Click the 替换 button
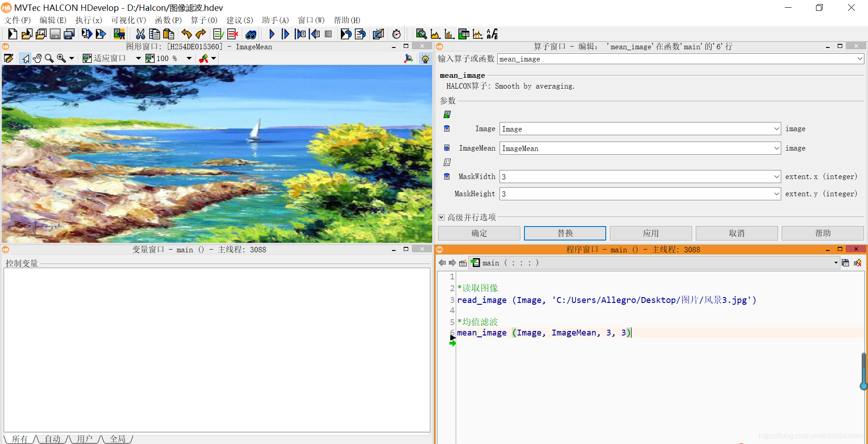This screenshot has height=444, width=868. 565,233
